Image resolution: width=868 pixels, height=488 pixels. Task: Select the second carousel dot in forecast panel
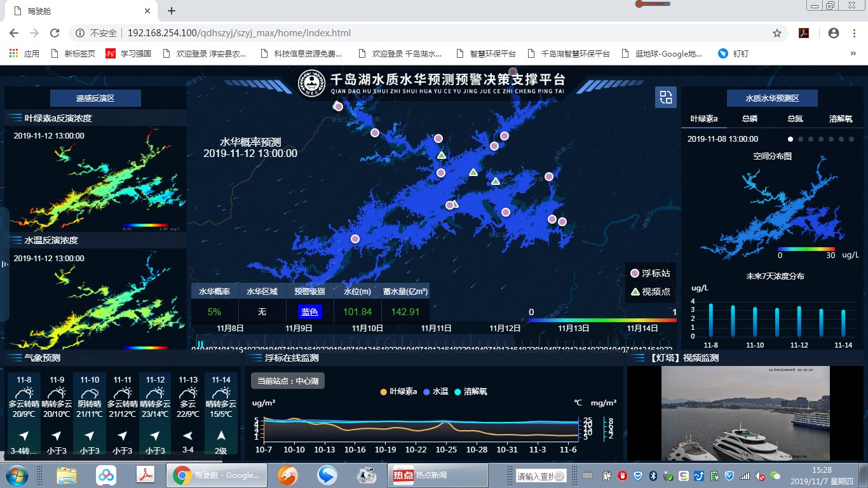tap(801, 139)
